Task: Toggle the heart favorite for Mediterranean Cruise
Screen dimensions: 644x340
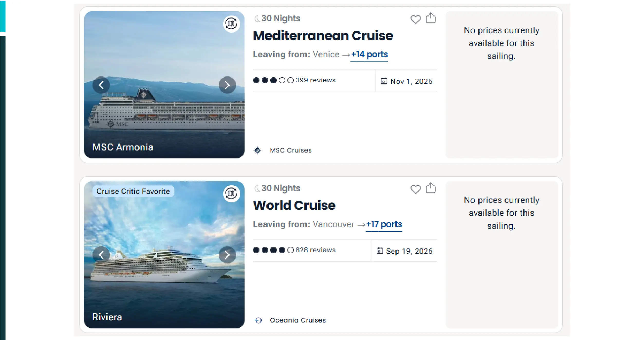Action: (x=416, y=19)
